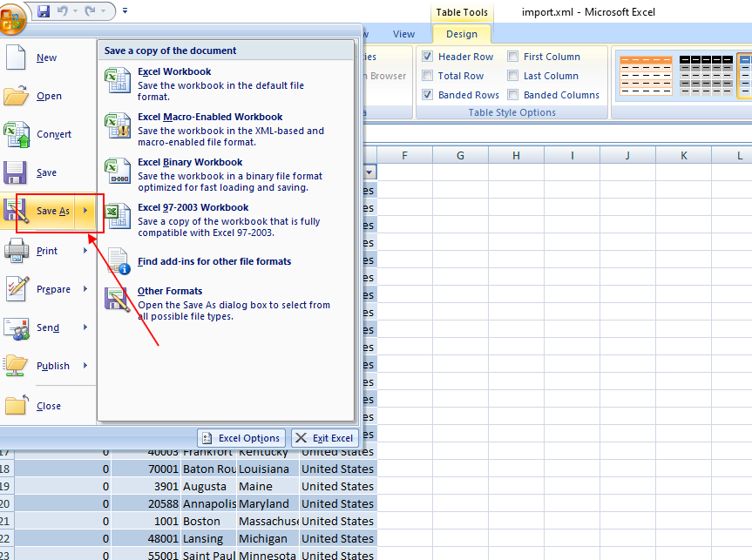Click the Print printer icon
The height and width of the screenshot is (560, 752).
coord(17,250)
